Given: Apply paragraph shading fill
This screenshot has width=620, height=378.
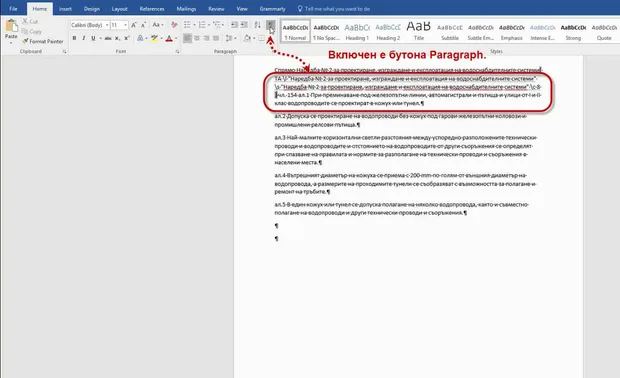Looking at the screenshot, I should click(247, 38).
